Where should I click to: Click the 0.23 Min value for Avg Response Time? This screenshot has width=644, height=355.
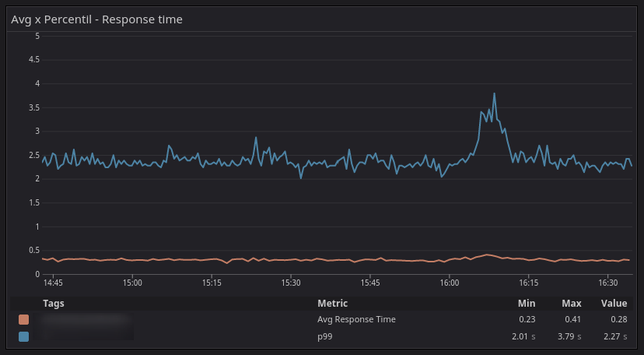coord(527,319)
